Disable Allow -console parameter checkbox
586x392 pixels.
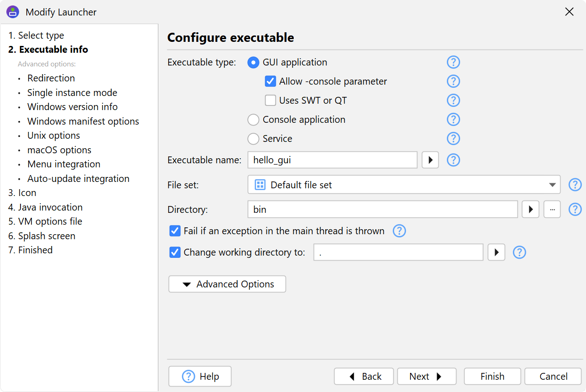point(270,81)
